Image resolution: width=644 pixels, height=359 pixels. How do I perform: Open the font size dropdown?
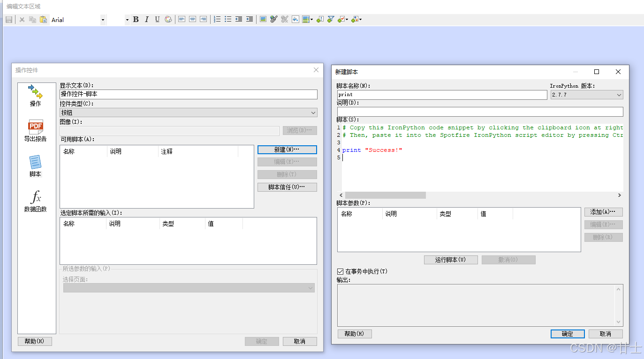pyautogui.click(x=127, y=20)
